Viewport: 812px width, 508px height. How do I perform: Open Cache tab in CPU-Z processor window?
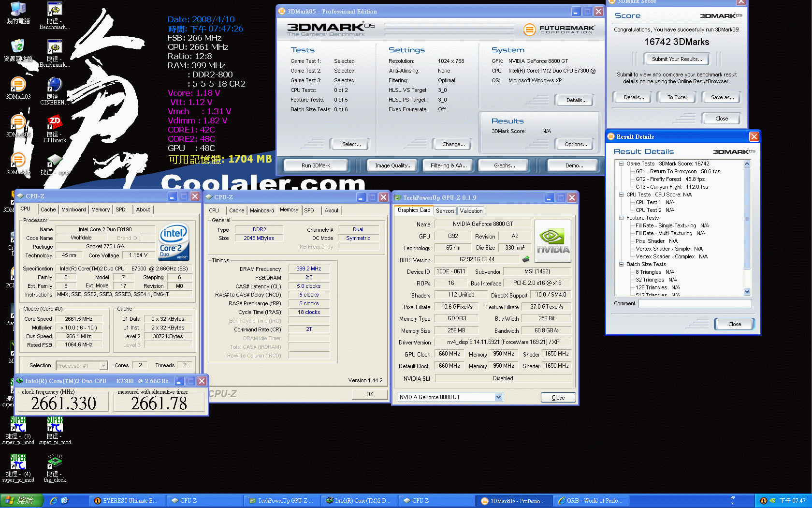(48, 209)
